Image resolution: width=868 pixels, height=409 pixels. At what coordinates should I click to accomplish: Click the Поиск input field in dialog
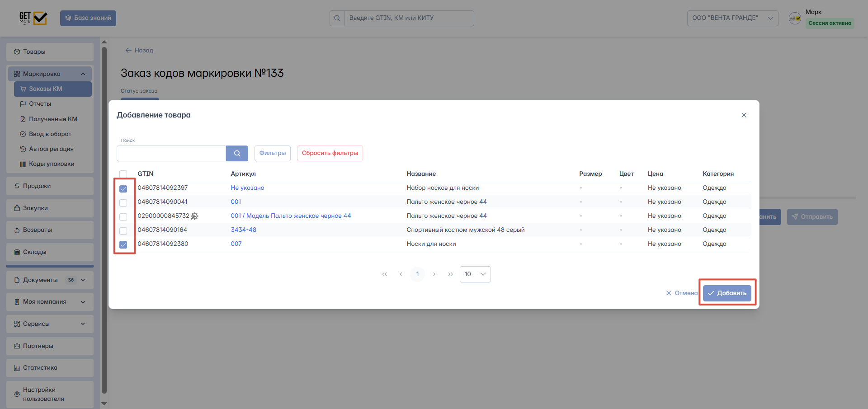tap(171, 153)
